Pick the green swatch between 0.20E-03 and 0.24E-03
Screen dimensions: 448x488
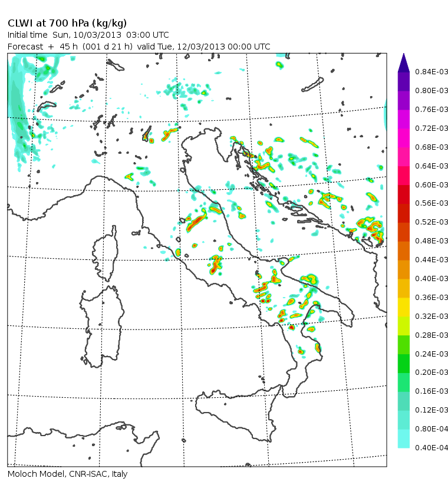403,364
